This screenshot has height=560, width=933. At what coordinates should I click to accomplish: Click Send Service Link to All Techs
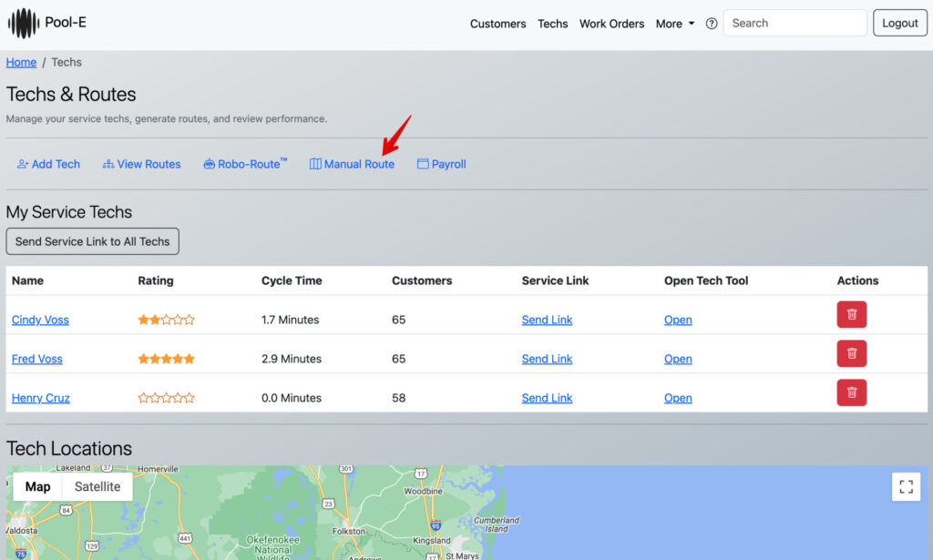(x=92, y=241)
